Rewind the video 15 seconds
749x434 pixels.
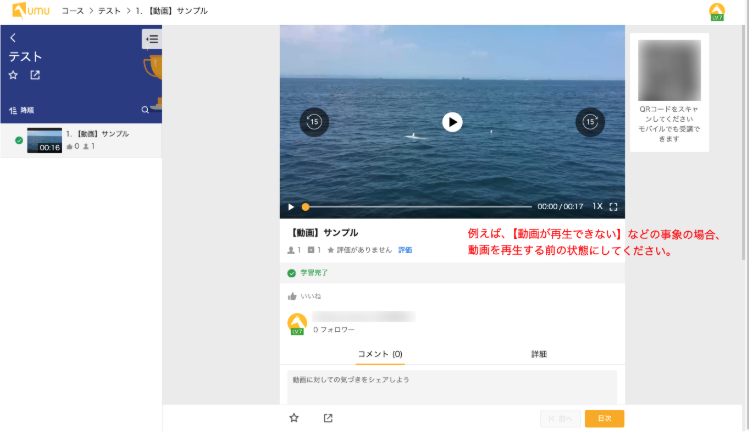point(314,122)
